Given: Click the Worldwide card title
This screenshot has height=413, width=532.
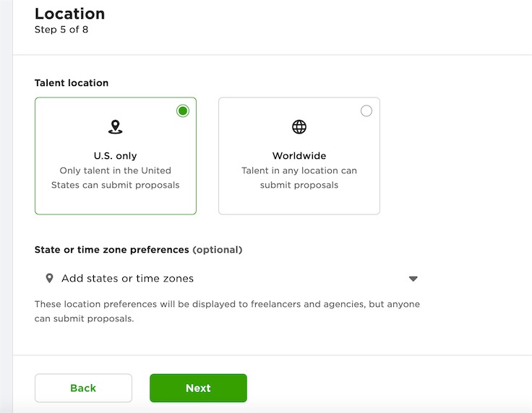Looking at the screenshot, I should (x=299, y=156).
